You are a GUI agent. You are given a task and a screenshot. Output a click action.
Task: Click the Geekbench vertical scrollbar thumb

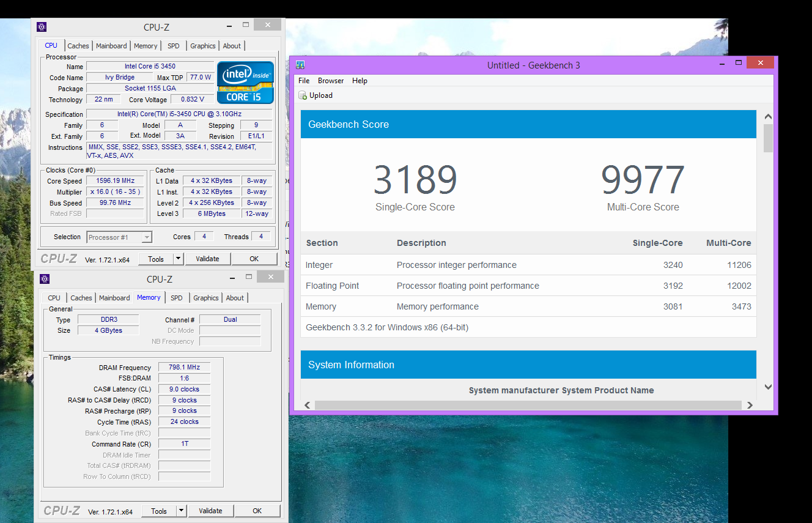tap(768, 138)
